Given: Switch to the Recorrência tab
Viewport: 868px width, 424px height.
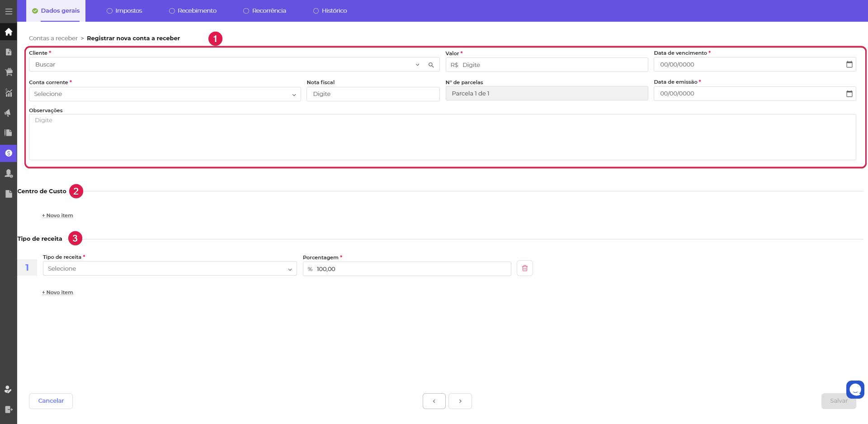Looking at the screenshot, I should [264, 11].
